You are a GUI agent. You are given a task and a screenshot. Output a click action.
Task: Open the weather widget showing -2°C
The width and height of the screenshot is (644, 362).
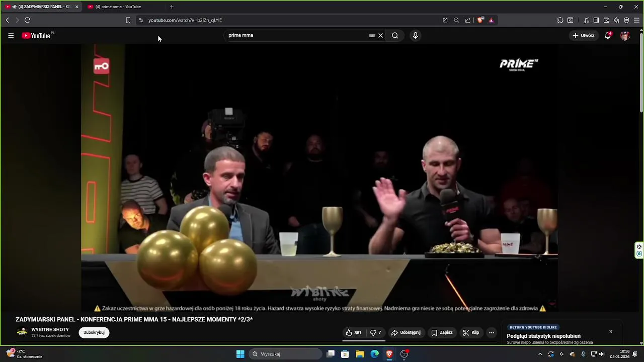pyautogui.click(x=24, y=354)
